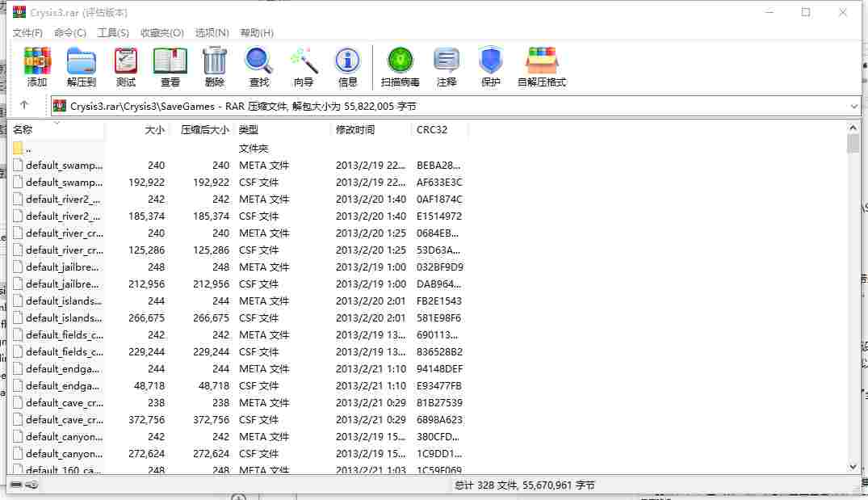Select default_river2 CSF file sized 185,374
Image resolution: width=868 pixels, height=500 pixels.
238,216
